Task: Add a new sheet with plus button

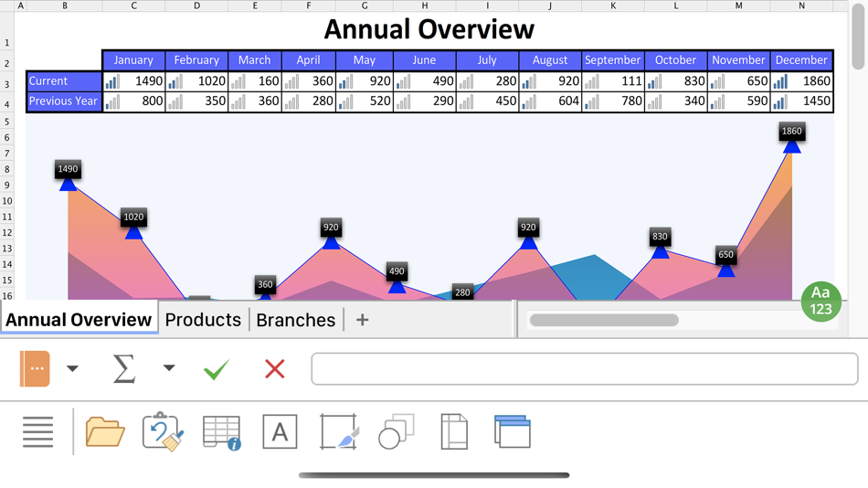Action: tap(362, 320)
